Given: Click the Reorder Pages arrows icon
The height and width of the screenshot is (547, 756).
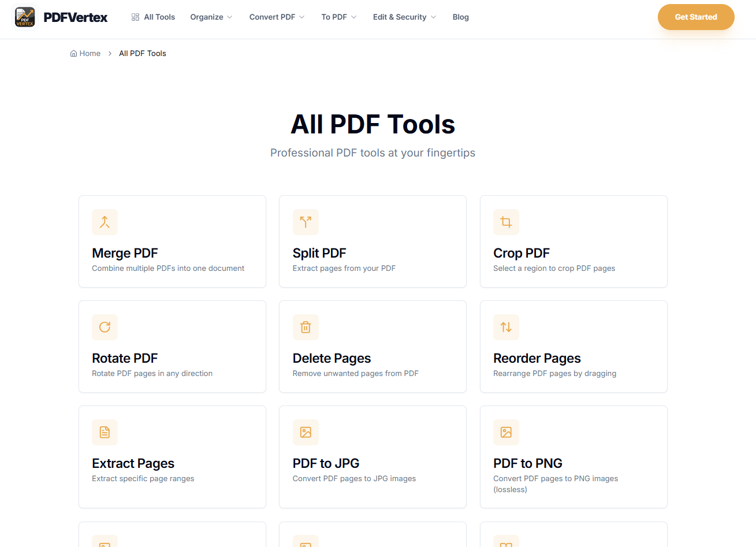Looking at the screenshot, I should tap(506, 327).
